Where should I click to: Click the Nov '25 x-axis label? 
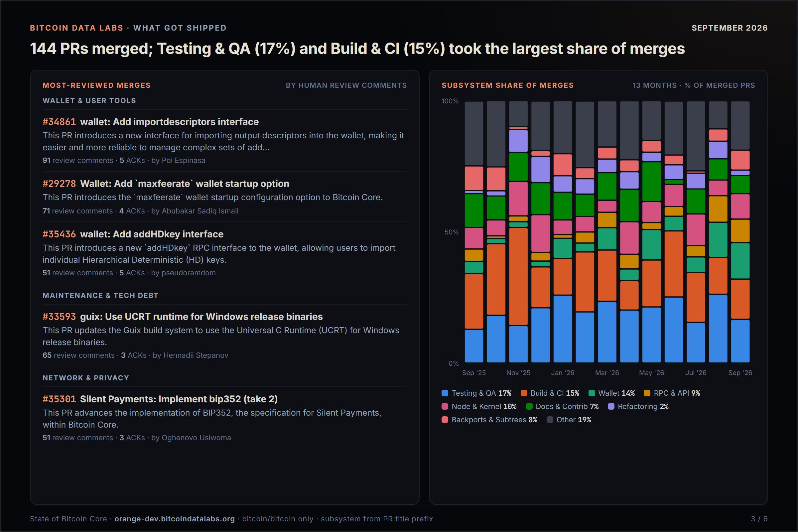coord(518,372)
